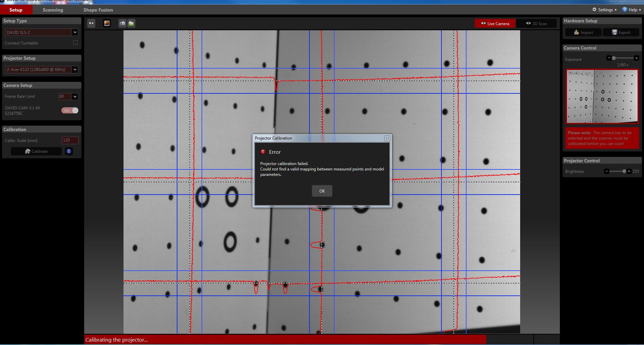Viewport: 644px width, 345px height.
Task: Decrease projector brightness with minus button
Action: [x=606, y=171]
